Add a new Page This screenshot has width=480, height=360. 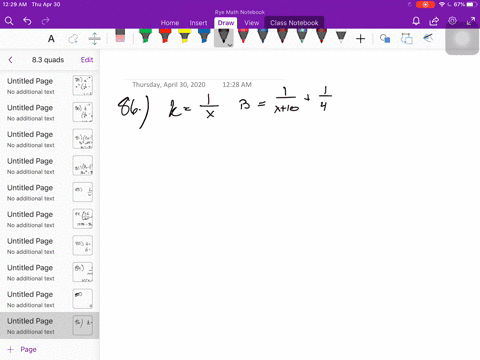tap(22, 349)
